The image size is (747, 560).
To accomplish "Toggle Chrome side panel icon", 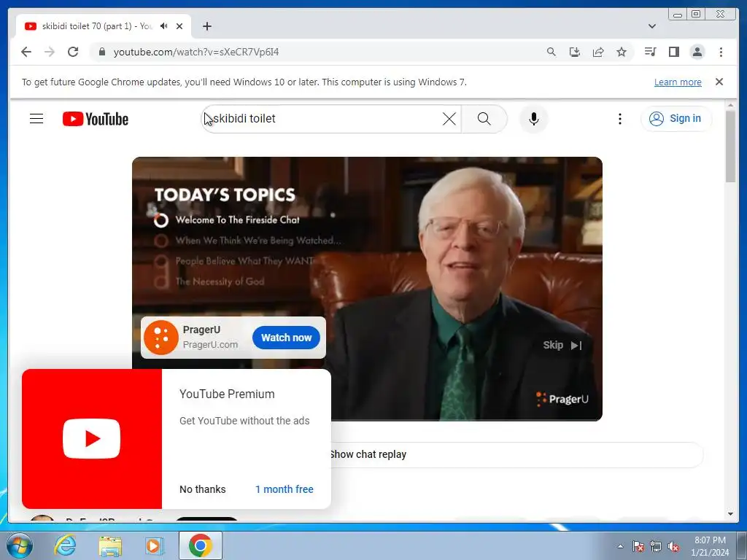I will [673, 52].
